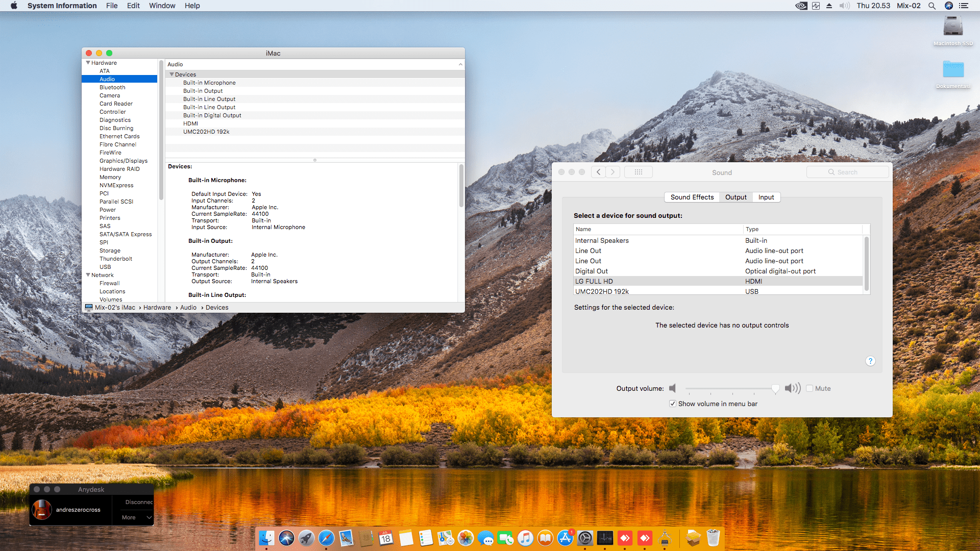Viewport: 980px width, 551px height.
Task: Open Spotlight search in menu bar
Action: pyautogui.click(x=932, y=6)
